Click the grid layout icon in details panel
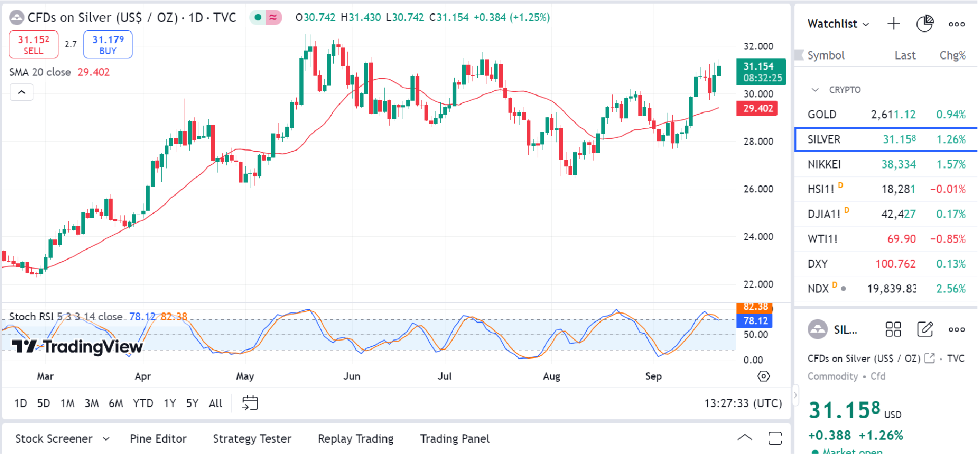This screenshot has height=461, width=980. tap(893, 329)
